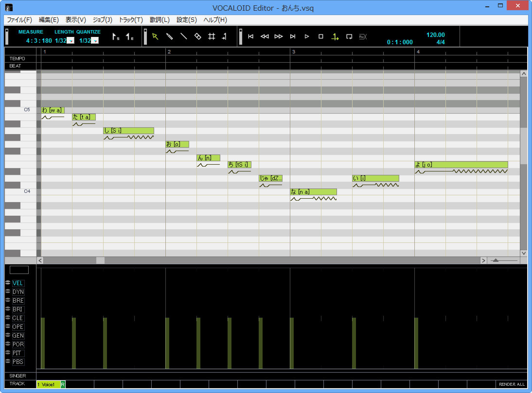This screenshot has height=393, width=532.
Task: Toggle the eye icon beside PIT
Action: pyautogui.click(x=8, y=352)
